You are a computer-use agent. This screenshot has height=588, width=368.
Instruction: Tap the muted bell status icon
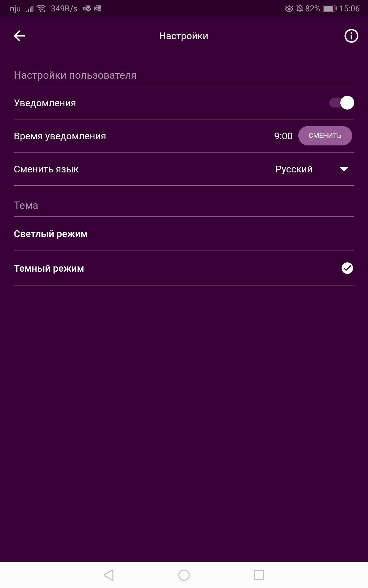[300, 8]
